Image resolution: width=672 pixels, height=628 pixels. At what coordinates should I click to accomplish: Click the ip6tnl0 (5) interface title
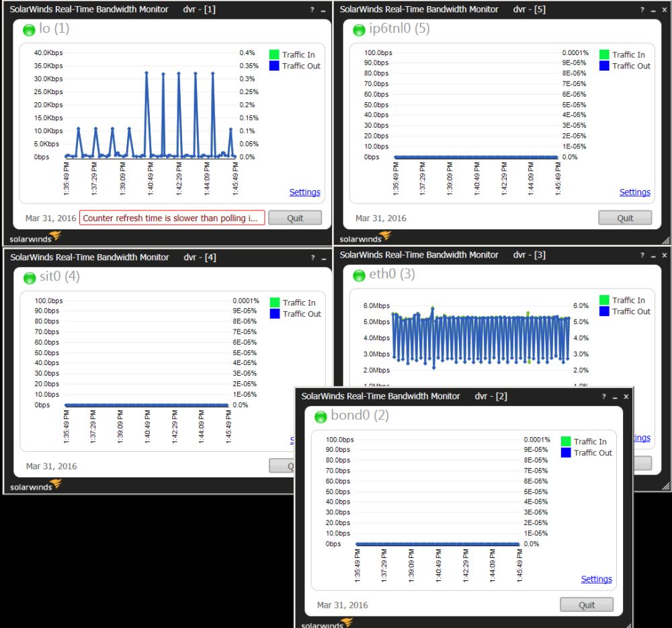click(399, 29)
